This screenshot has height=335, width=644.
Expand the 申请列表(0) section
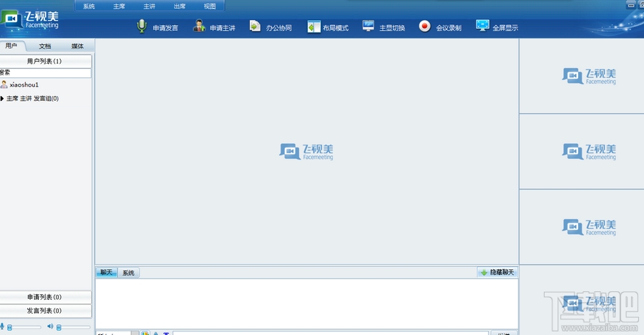coord(45,297)
